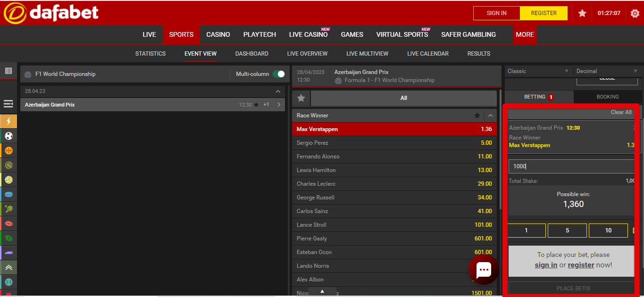Click the REGISTER button

coord(544,13)
